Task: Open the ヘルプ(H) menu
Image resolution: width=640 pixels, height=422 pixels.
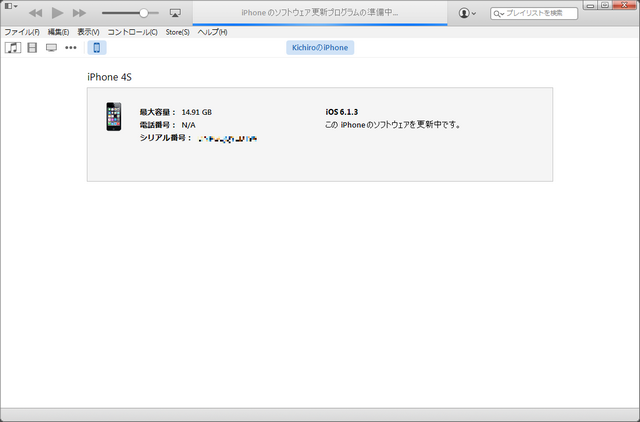Action: point(212,32)
